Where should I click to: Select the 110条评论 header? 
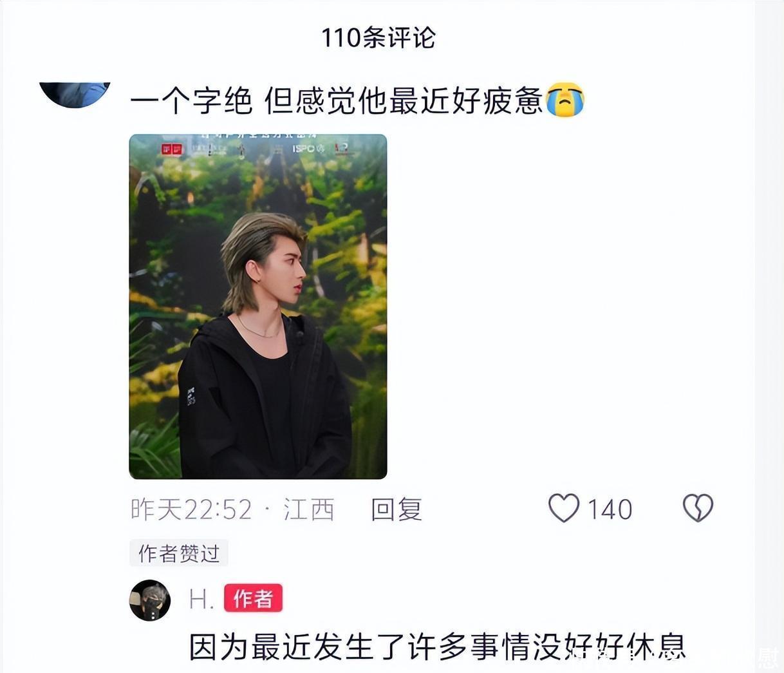pos(378,37)
